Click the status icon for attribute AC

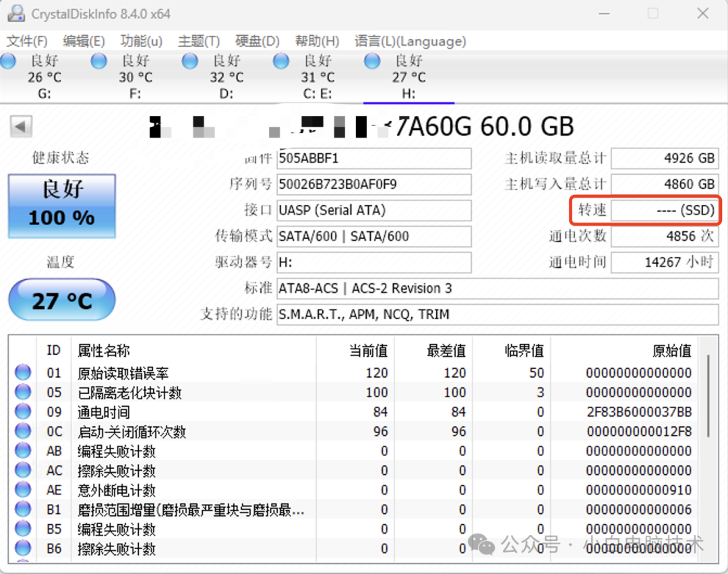(x=23, y=469)
